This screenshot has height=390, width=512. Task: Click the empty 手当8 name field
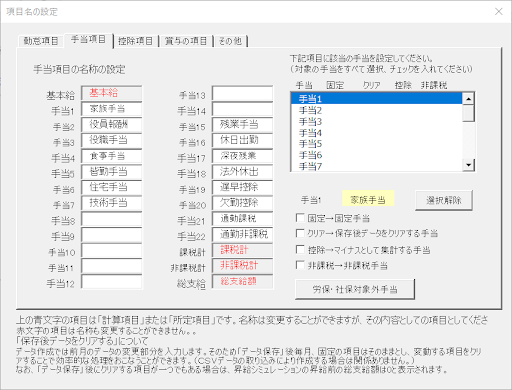pyautogui.click(x=112, y=219)
